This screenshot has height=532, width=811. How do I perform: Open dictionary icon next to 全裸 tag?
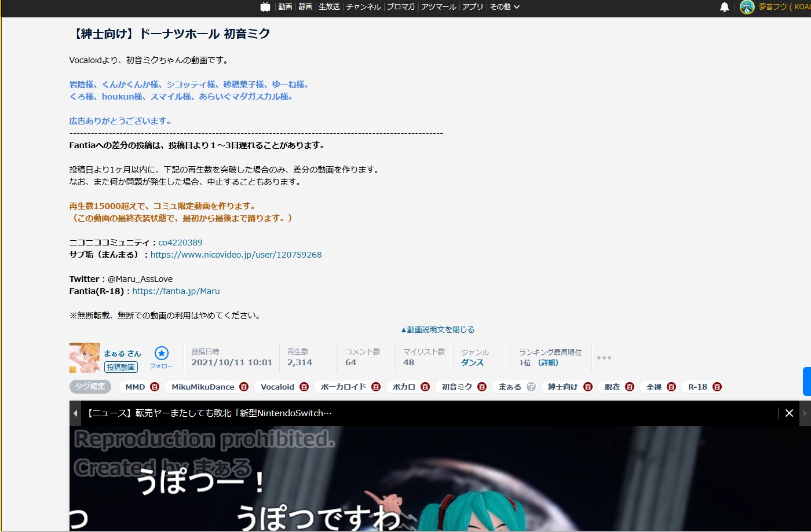point(671,387)
